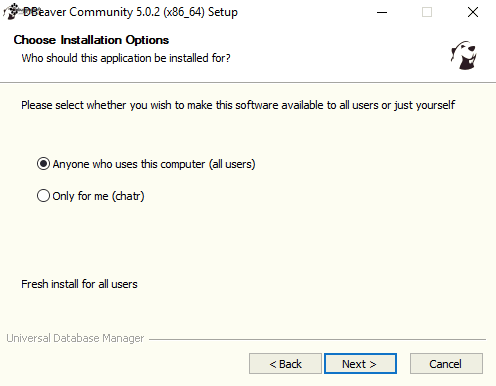This screenshot has width=496, height=386.
Task: Continue with the Next button
Action: [360, 364]
